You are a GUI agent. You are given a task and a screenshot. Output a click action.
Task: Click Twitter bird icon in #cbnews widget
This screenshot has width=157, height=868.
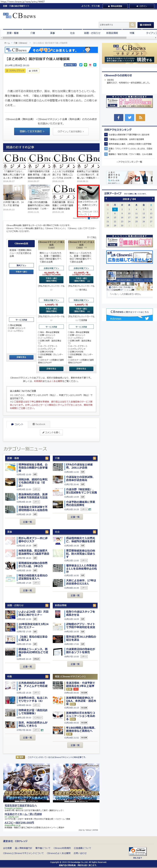[x=147, y=318]
